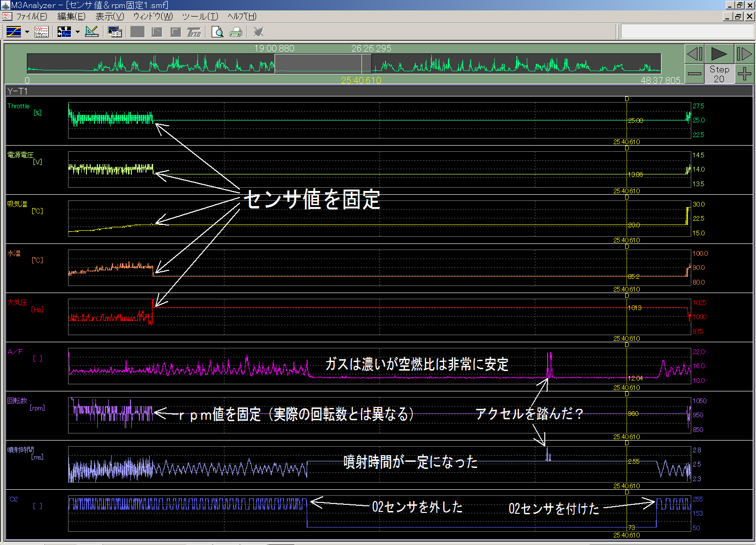The image size is (756, 545).
Task: Select the A/F channel label
Action: point(15,352)
